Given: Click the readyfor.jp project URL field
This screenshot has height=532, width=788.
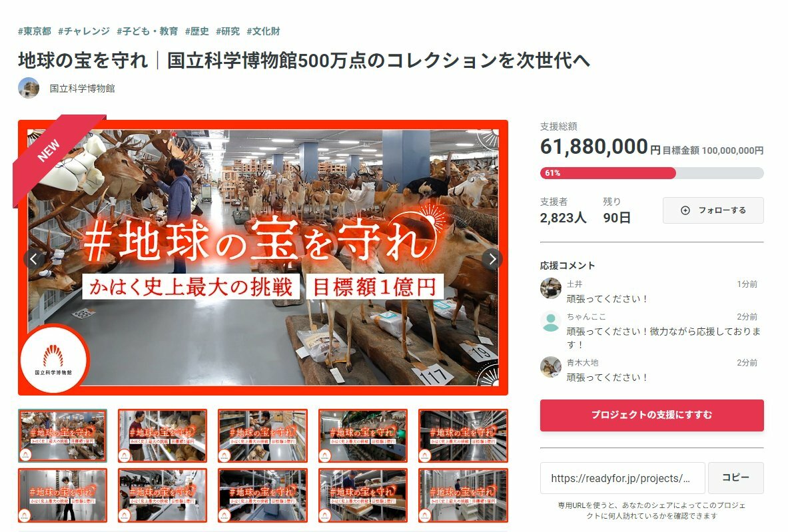Looking at the screenshot, I should pos(622,478).
